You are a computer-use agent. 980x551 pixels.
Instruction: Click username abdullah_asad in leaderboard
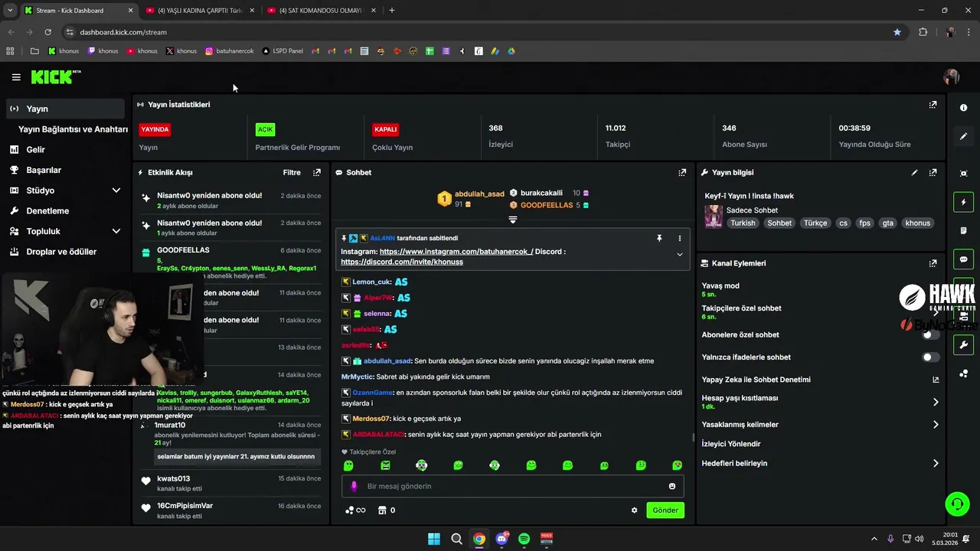479,194
